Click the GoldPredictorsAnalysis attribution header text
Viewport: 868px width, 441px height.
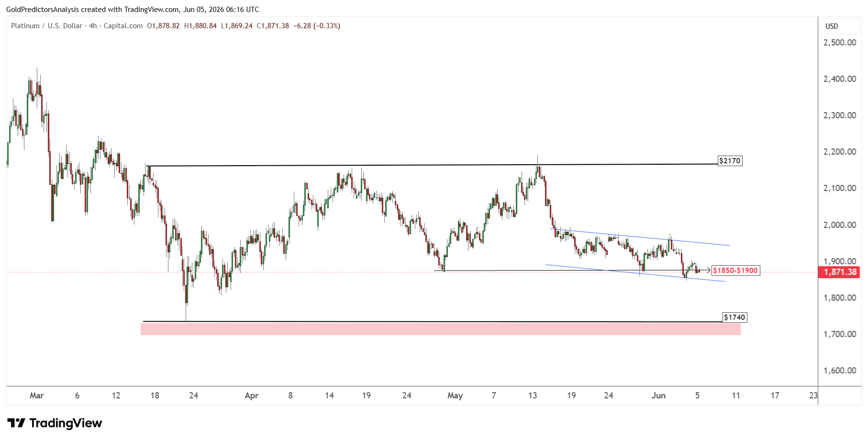[133, 10]
